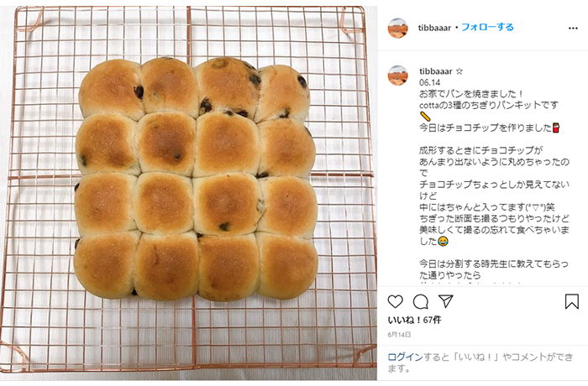Click the 06.14 date text in caption

tap(430, 82)
